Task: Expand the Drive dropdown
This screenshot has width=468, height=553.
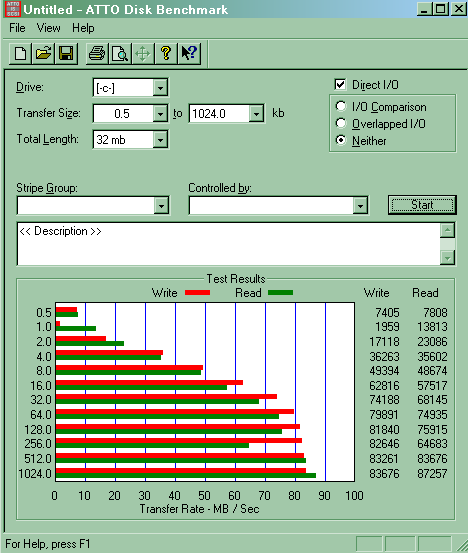Action: point(160,87)
